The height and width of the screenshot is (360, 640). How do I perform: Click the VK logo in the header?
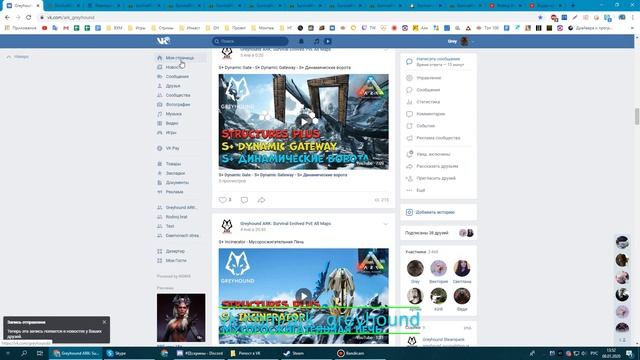[163, 41]
